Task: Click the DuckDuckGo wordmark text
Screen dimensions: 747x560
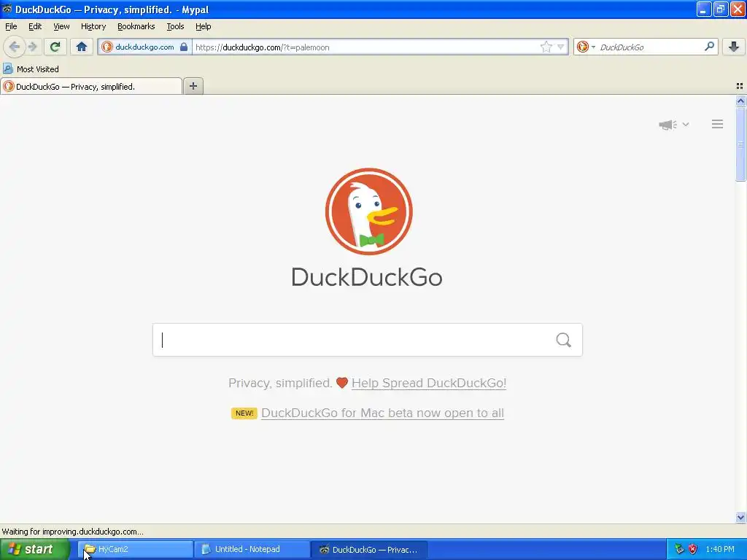Action: 367,277
